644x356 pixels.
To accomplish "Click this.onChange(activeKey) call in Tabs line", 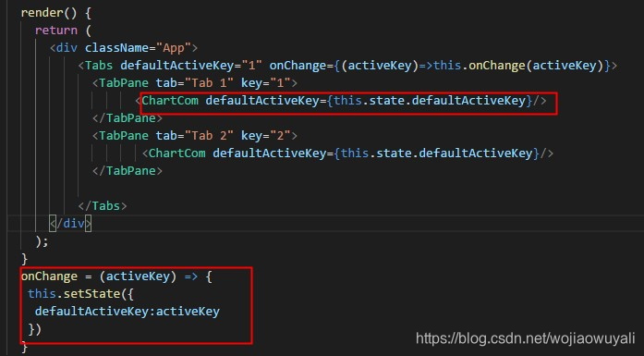I will pos(518,66).
